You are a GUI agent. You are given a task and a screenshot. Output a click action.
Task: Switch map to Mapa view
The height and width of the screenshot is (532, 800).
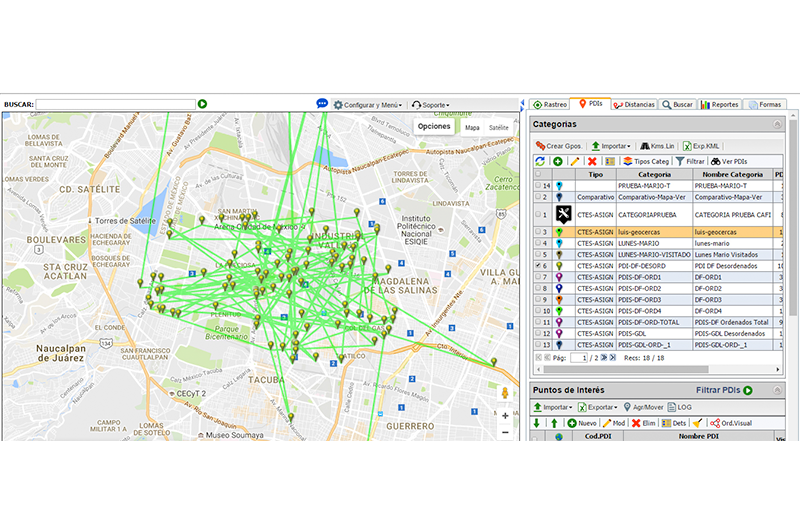click(x=472, y=128)
